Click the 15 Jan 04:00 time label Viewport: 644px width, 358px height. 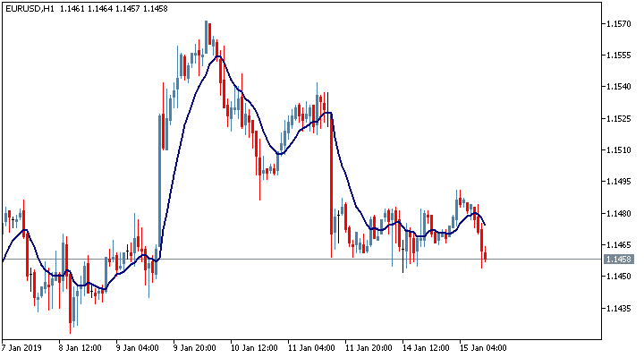[483, 348]
